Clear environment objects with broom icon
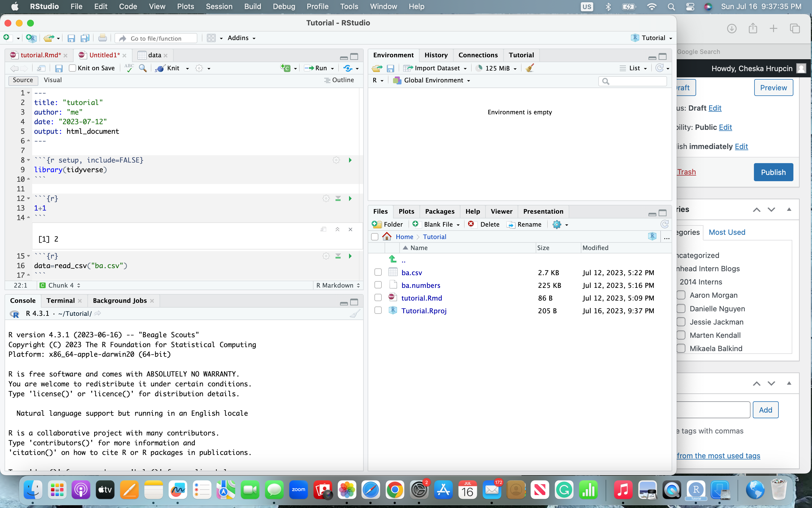This screenshot has height=508, width=812. click(530, 68)
